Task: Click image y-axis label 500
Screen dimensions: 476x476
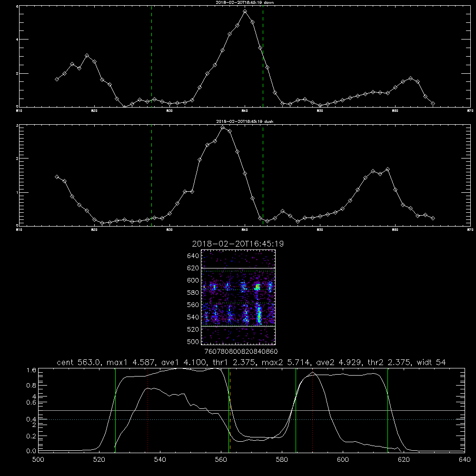Action: tap(193, 342)
